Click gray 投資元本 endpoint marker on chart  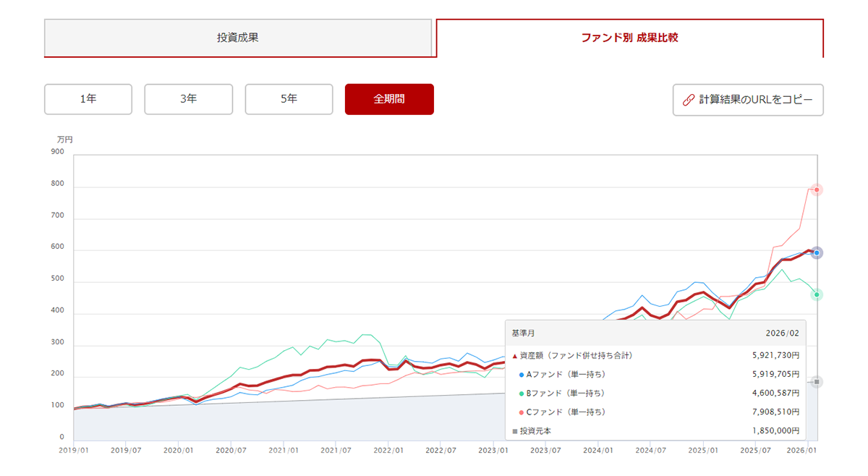coord(817,381)
